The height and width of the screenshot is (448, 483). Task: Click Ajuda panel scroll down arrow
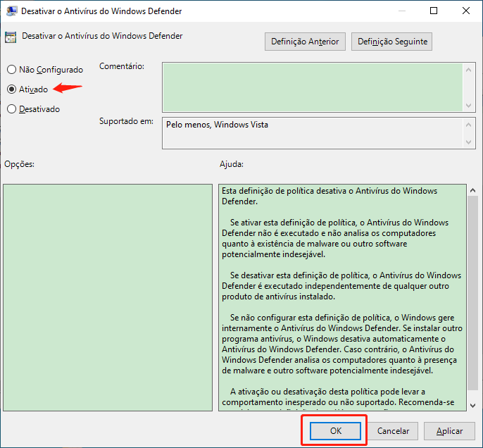tap(473, 406)
